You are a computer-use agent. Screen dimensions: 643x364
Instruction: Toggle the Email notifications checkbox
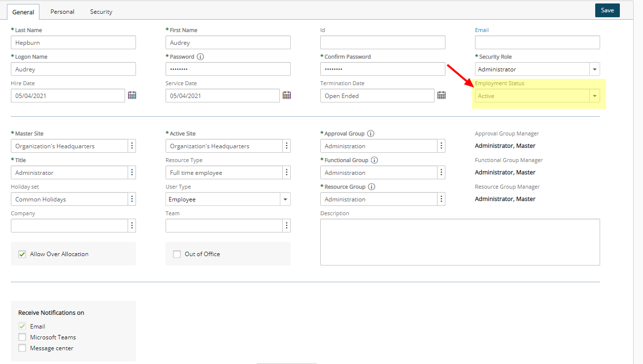click(22, 327)
